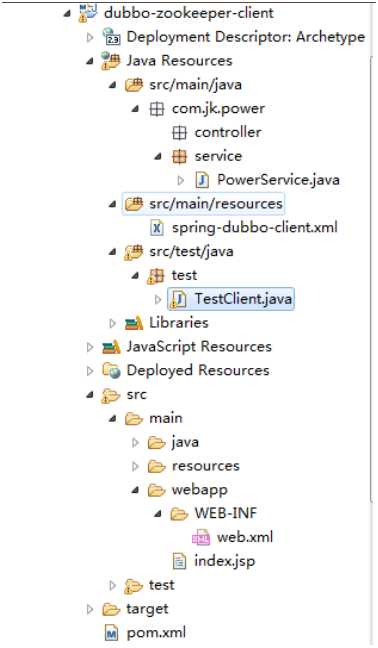The height and width of the screenshot is (648, 378).
Task: Click the dubbo-zookeeper-client project icon
Action: [x=88, y=12]
